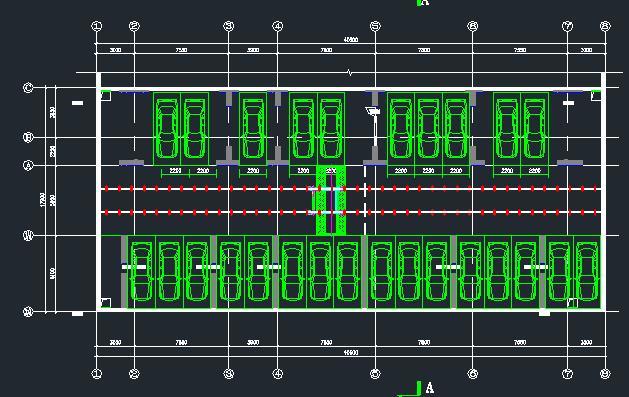Select the section marker A below the plan
This screenshot has width=629, height=397.
pyautogui.click(x=429, y=388)
